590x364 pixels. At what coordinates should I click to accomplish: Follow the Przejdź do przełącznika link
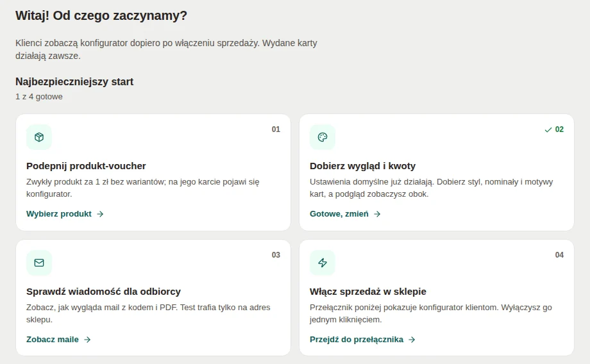362,340
